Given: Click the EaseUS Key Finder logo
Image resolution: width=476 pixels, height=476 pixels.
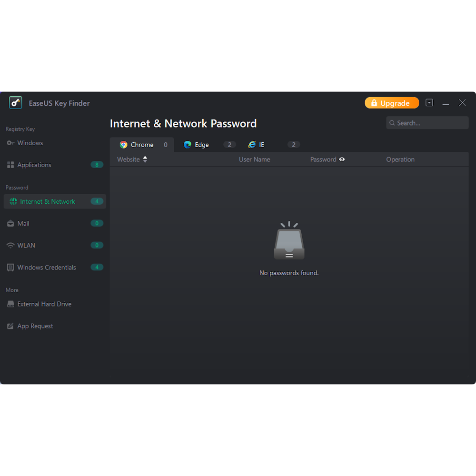Looking at the screenshot, I should [x=15, y=103].
